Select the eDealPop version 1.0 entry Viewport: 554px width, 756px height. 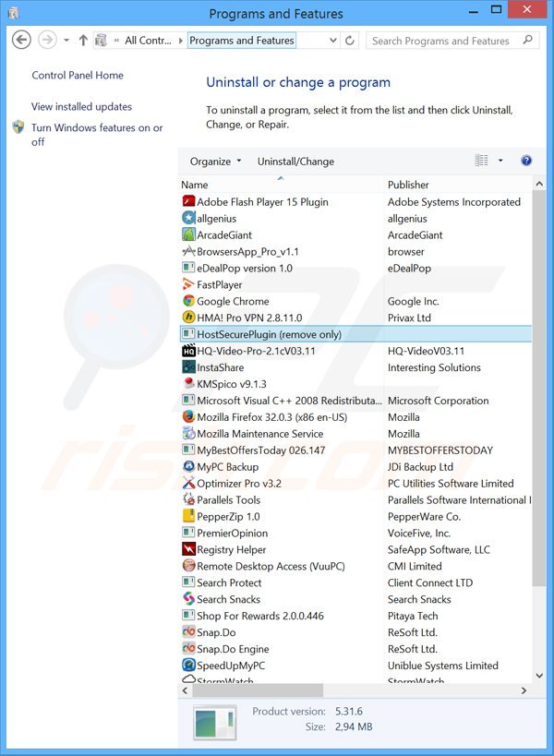(x=355, y=268)
